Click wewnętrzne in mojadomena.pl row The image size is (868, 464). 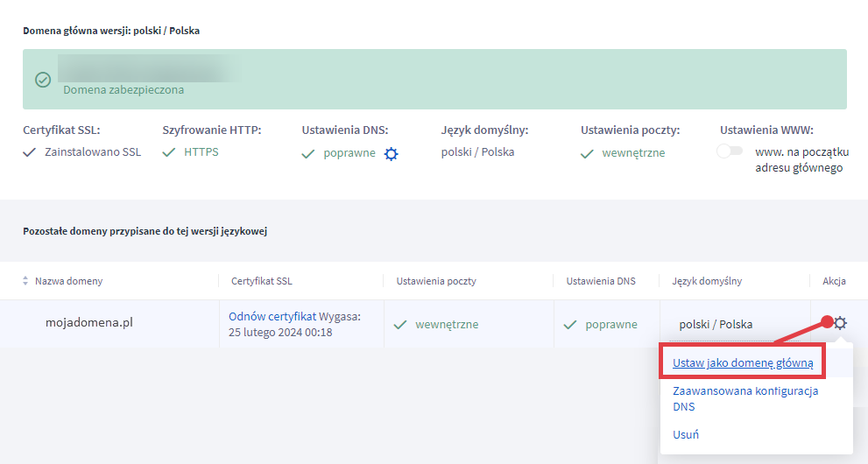coord(447,325)
